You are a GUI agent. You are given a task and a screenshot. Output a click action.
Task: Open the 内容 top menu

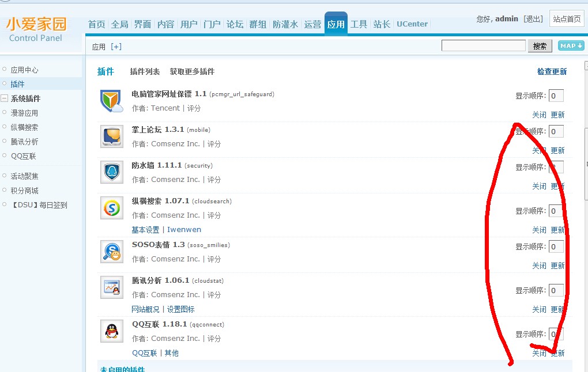(x=166, y=24)
